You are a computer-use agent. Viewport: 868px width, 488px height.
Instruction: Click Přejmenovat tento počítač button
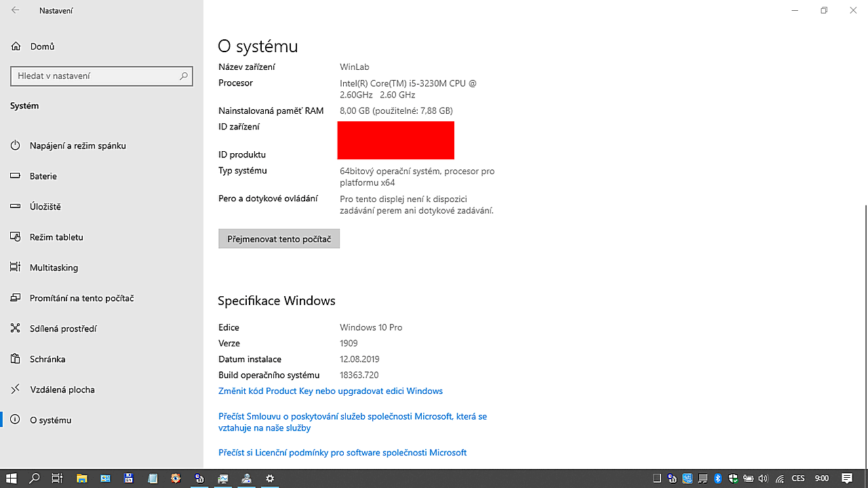pos(279,239)
